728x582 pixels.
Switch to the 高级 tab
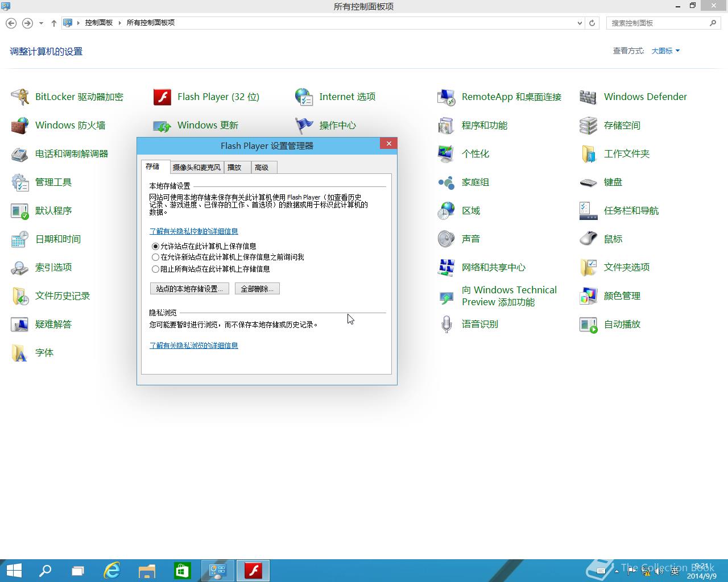264,167
